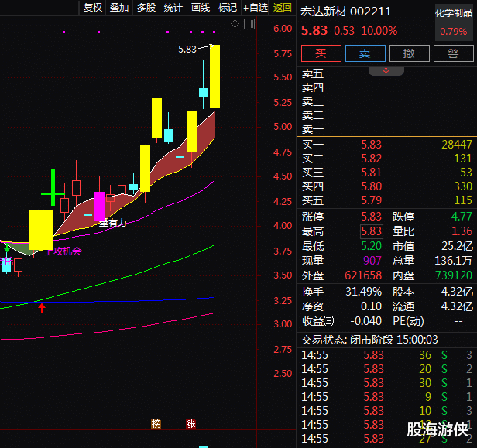The image size is (477, 448).
Task: Click the blue 卖 sell button
Action: point(365,53)
